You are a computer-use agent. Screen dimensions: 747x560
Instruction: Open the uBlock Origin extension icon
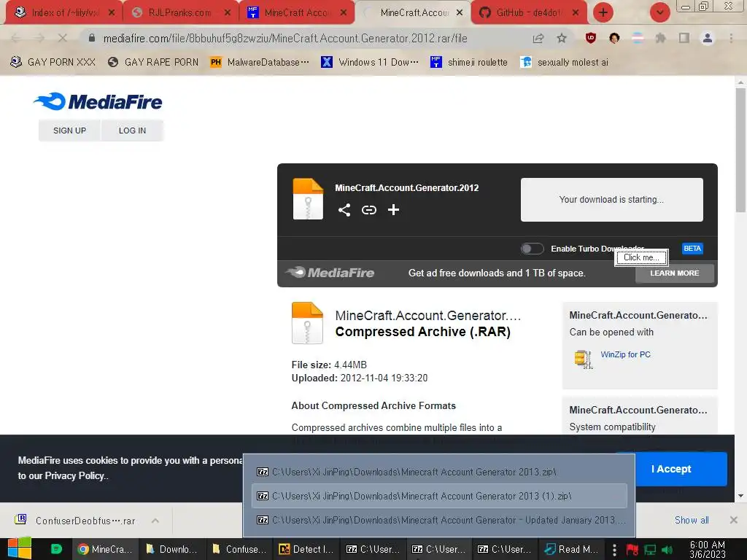[x=591, y=38]
